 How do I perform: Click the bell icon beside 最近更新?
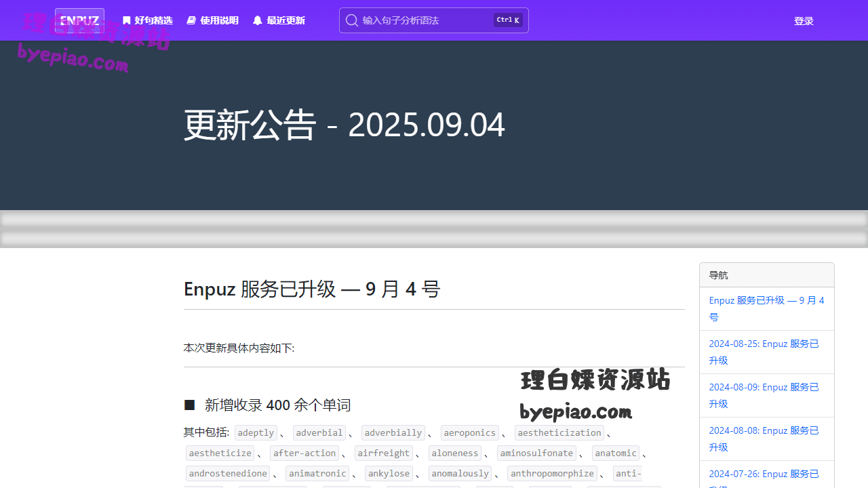[258, 21]
